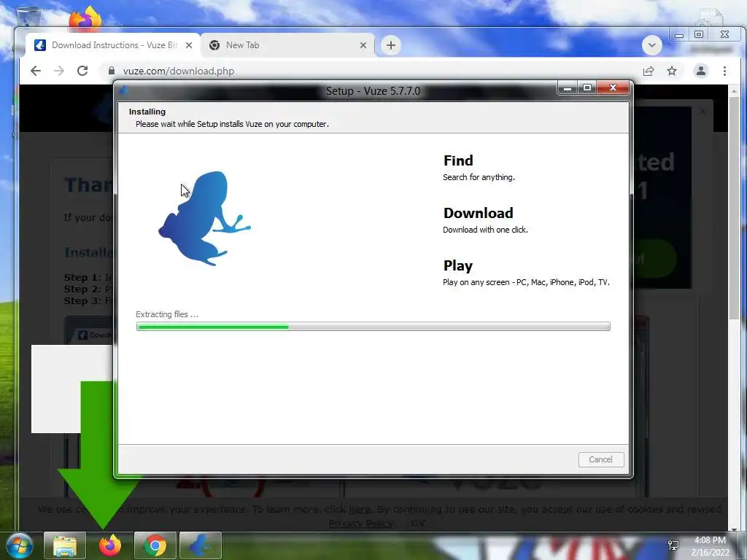Expand the Chrome tab search dropdown
747x560 pixels.
[651, 45]
